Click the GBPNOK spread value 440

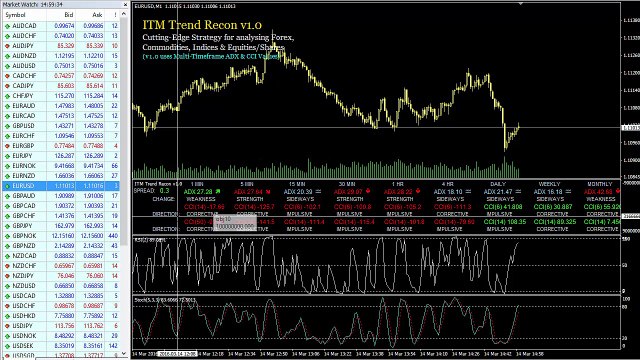[x=113, y=236]
